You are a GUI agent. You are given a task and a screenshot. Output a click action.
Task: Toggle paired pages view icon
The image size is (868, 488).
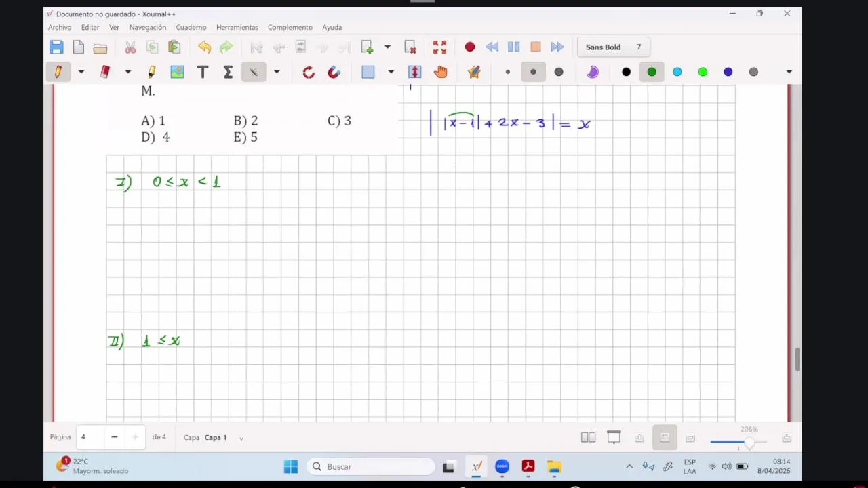(x=588, y=438)
